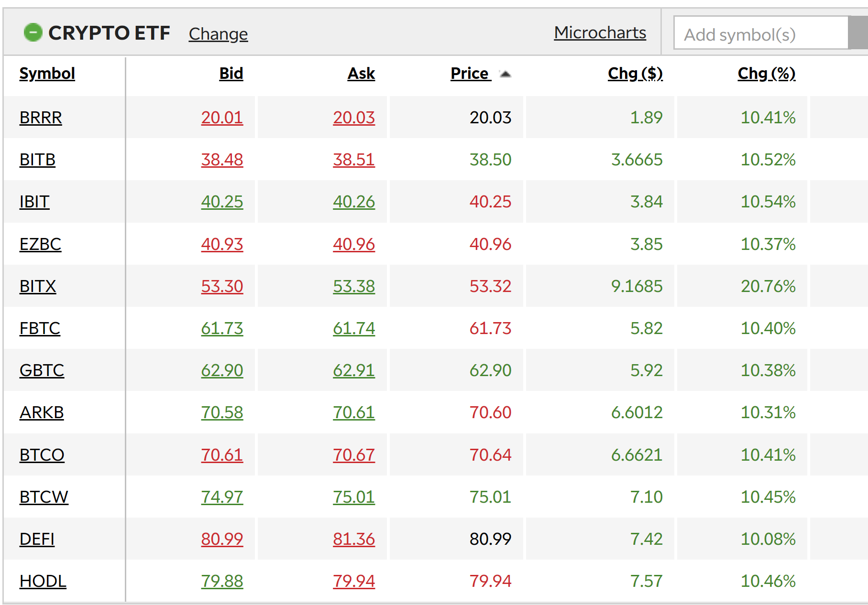Click the BITX ticker symbol
The width and height of the screenshot is (868, 605).
point(38,286)
